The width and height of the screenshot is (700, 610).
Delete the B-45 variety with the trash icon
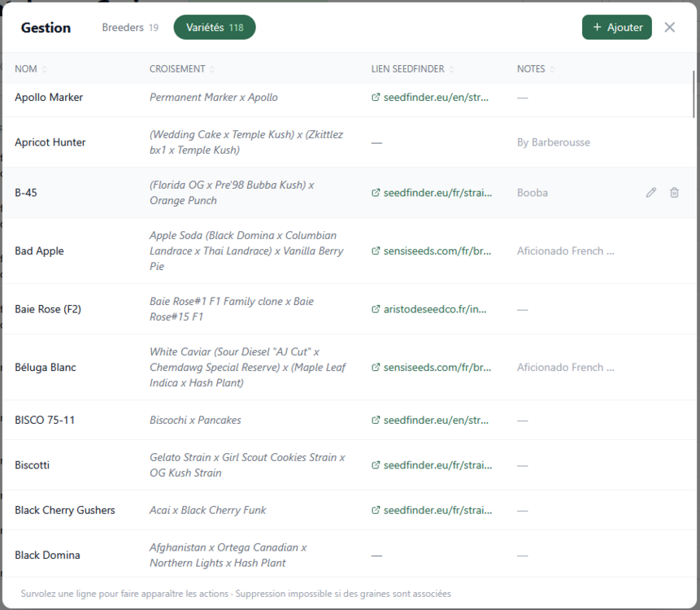pos(674,193)
